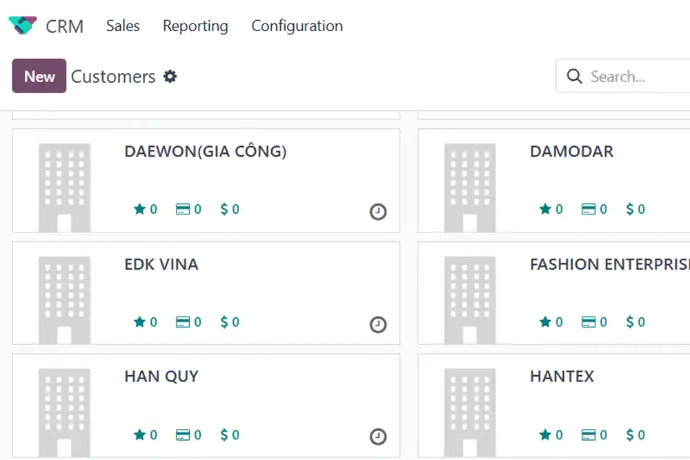Click the activity clock icon on EDK VINA card
Viewport: 690px width, 460px height.
pos(378,325)
